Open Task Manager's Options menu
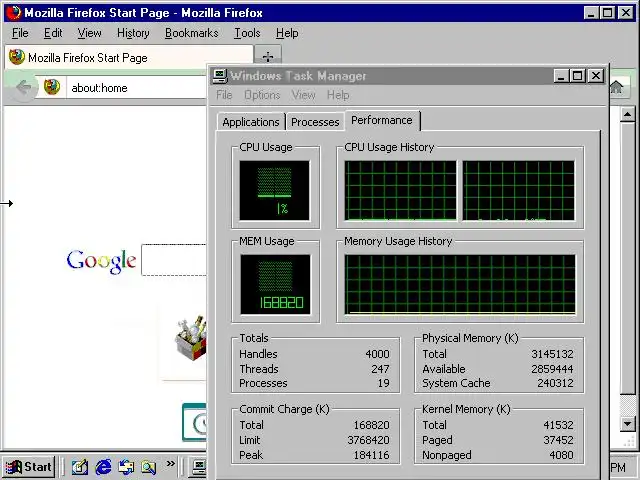The height and width of the screenshot is (480, 640). 262,95
